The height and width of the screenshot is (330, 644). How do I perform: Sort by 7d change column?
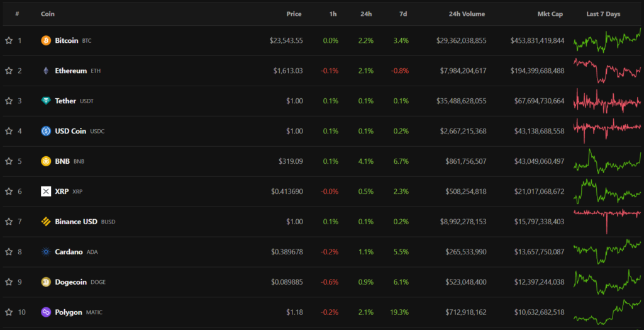pos(403,14)
